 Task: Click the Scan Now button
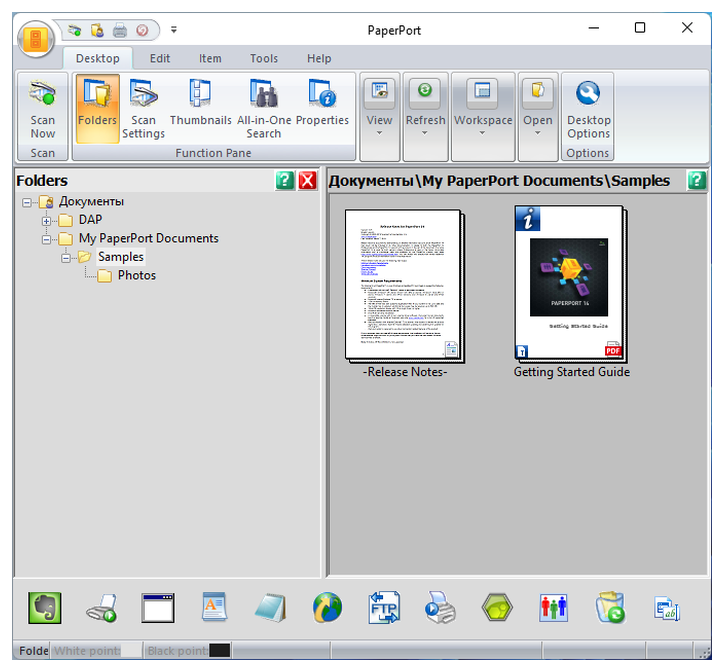pos(42,109)
